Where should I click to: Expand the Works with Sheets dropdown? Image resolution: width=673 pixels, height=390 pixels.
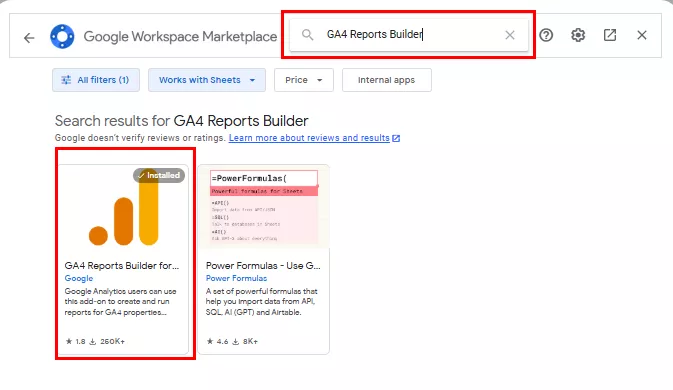pyautogui.click(x=207, y=80)
